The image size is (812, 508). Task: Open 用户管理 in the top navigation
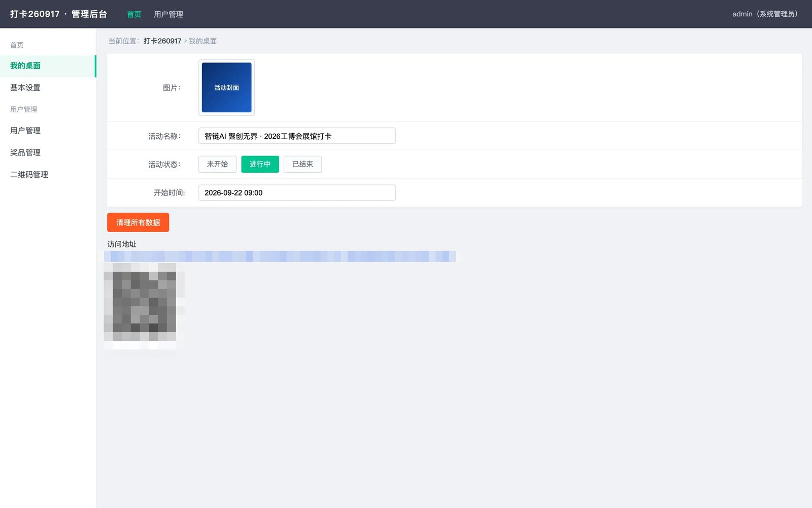168,14
